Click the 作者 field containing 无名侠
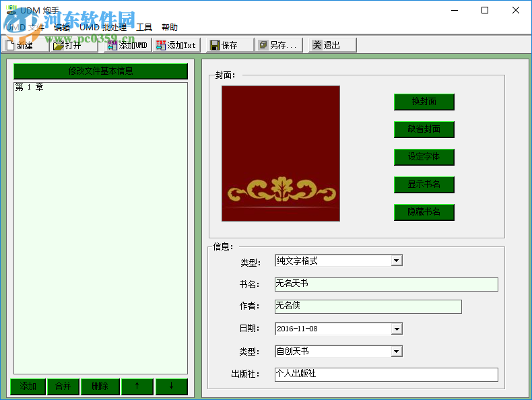This screenshot has width=532, height=400. 368,306
